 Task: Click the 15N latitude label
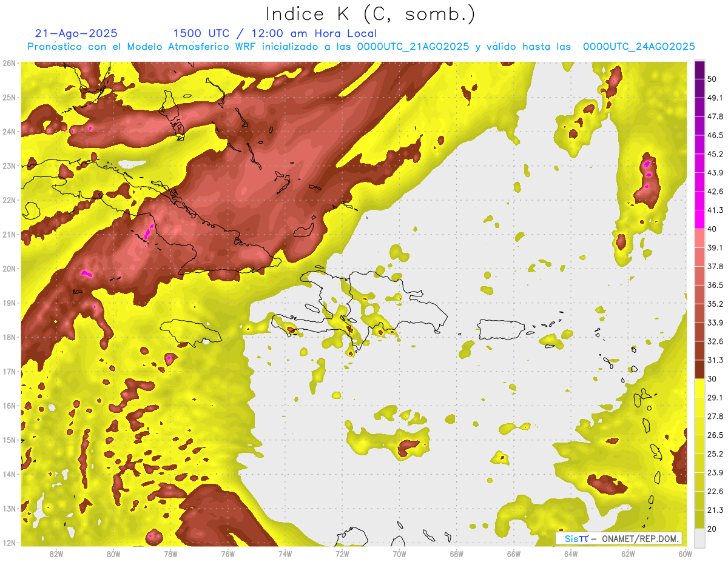9,440
